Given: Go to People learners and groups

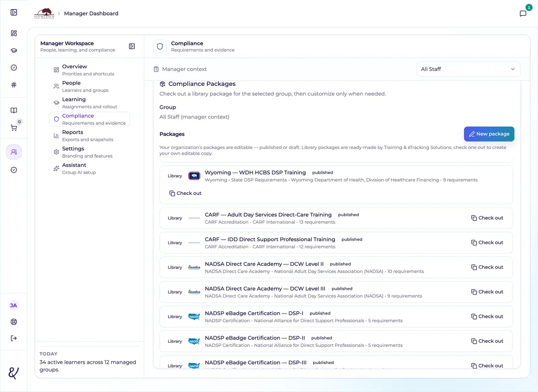Looking at the screenshot, I should click(89, 86).
